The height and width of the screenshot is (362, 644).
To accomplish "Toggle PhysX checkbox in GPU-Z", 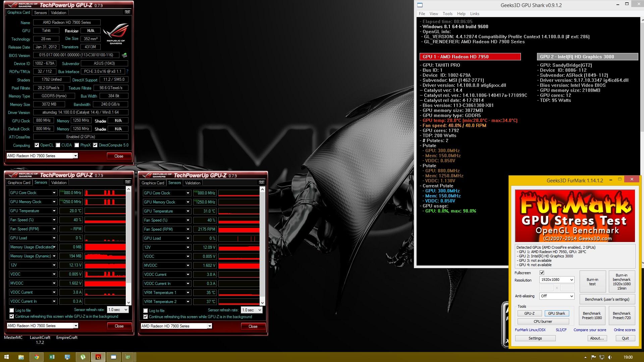I will (x=77, y=145).
